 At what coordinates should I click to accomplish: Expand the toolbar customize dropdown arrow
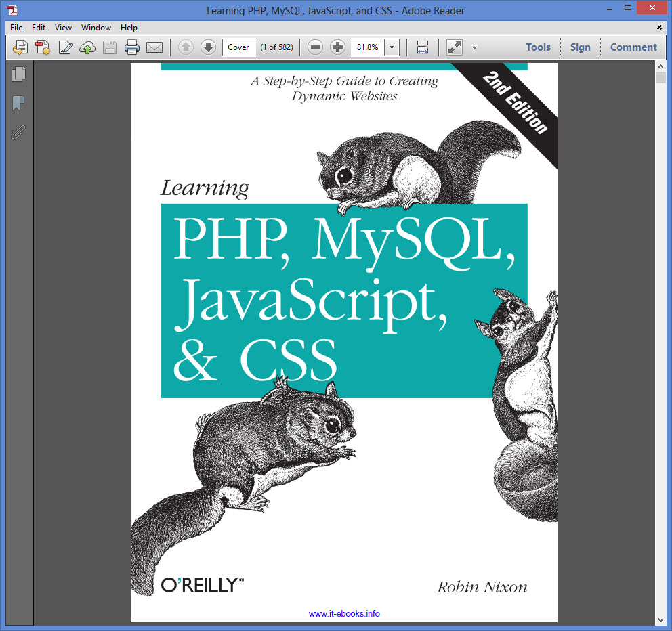tap(474, 47)
